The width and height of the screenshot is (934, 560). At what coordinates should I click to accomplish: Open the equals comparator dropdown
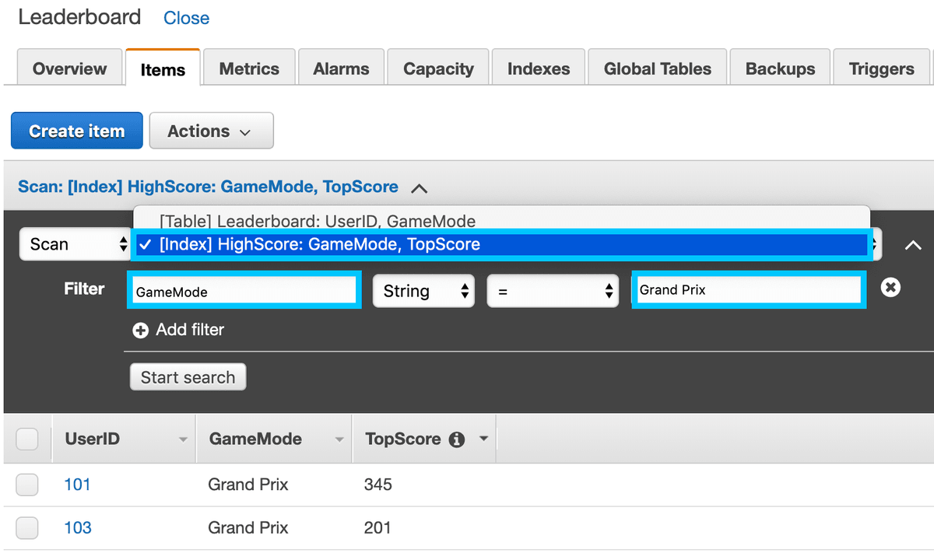pyautogui.click(x=553, y=290)
